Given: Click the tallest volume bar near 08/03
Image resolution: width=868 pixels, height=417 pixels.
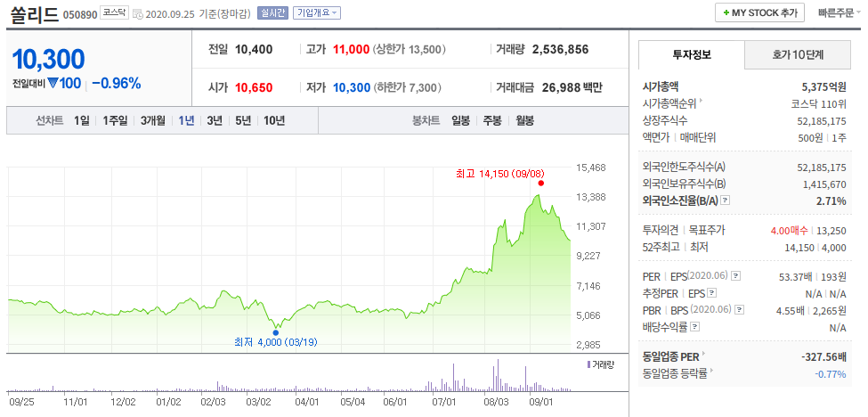Looking at the screenshot, I should coord(498,375).
